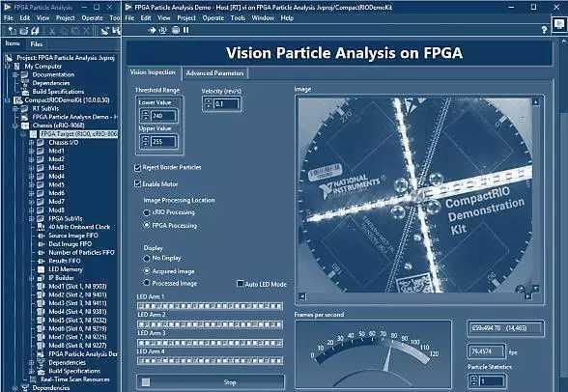This screenshot has height=392, width=568.
Task: Click the Stop button
Action: [x=211, y=382]
